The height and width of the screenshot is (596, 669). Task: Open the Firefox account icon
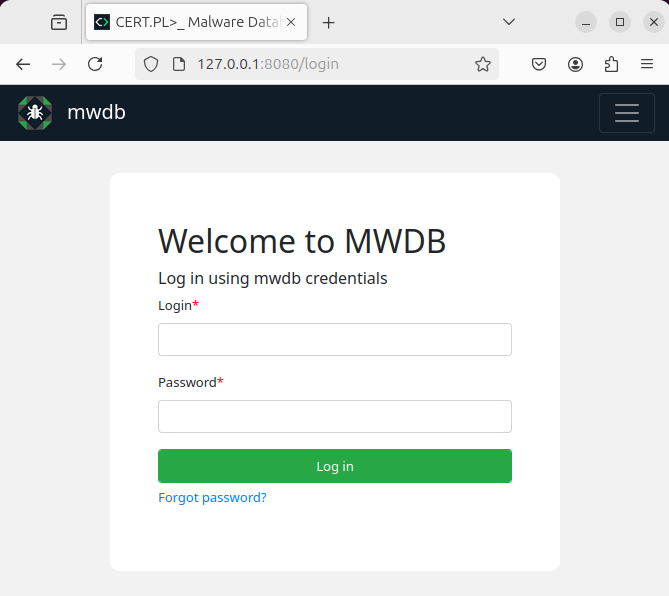click(x=575, y=64)
